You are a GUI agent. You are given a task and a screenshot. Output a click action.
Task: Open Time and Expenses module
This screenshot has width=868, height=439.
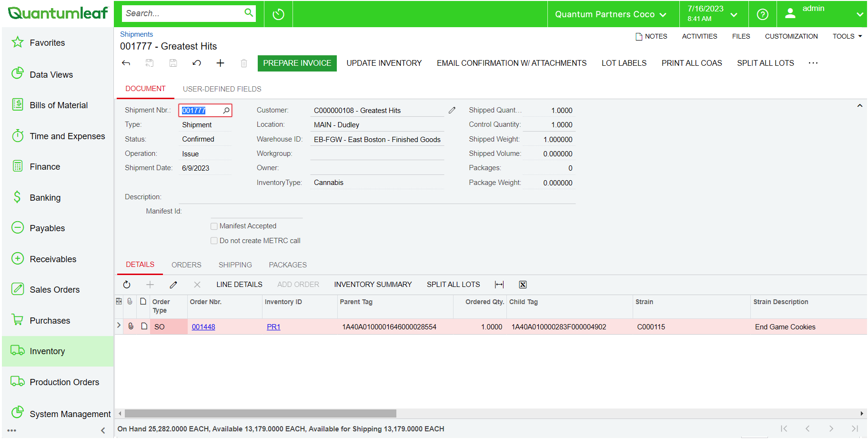pos(67,136)
